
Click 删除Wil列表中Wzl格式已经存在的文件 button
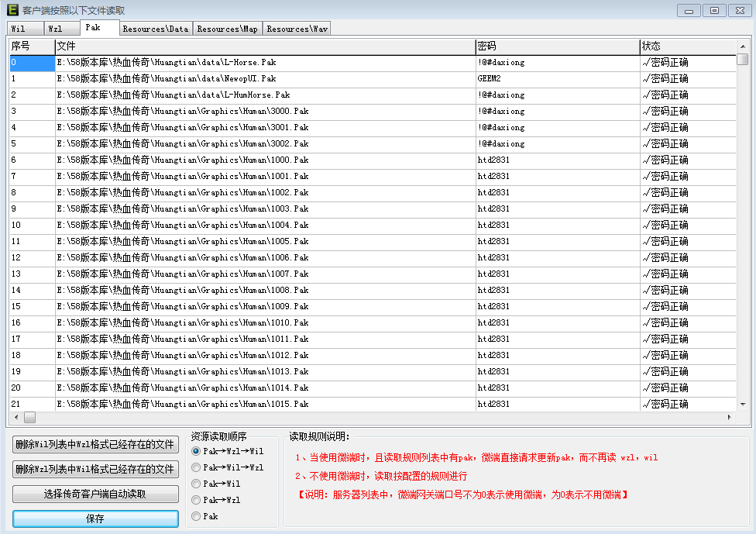[95, 444]
